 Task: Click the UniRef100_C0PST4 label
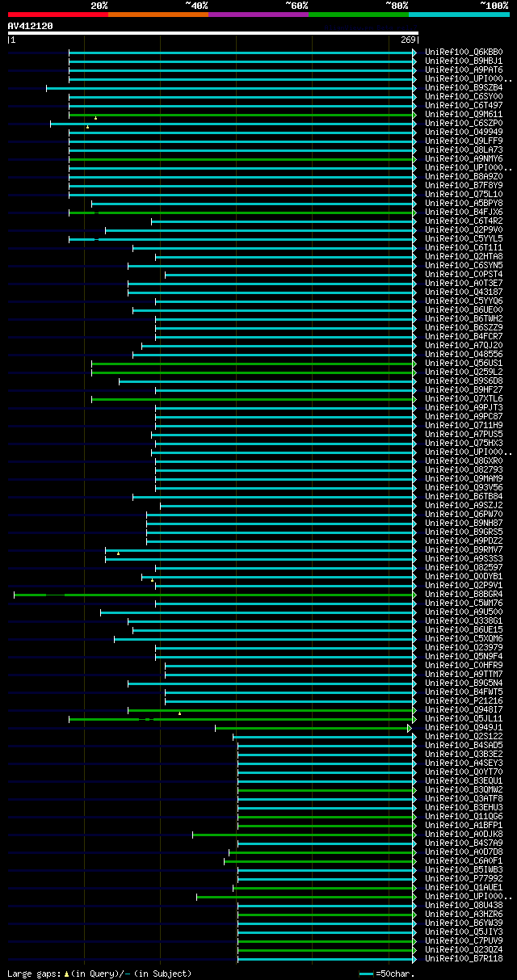tap(464, 274)
